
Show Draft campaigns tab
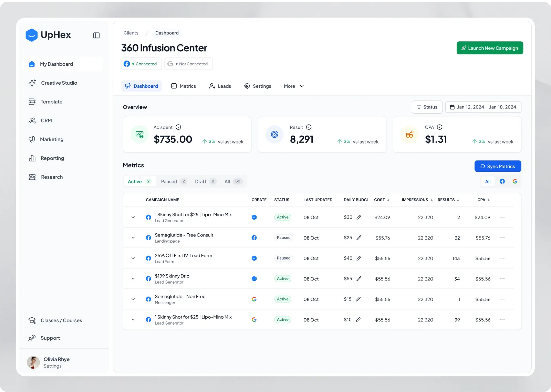pos(206,181)
